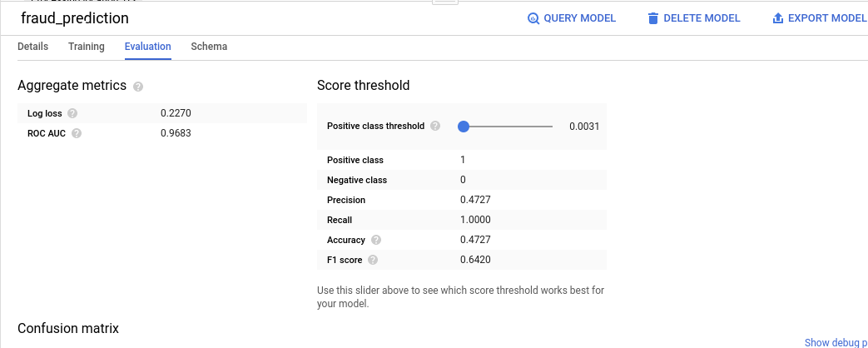
Task: Open the Schema tab
Action: [209, 47]
